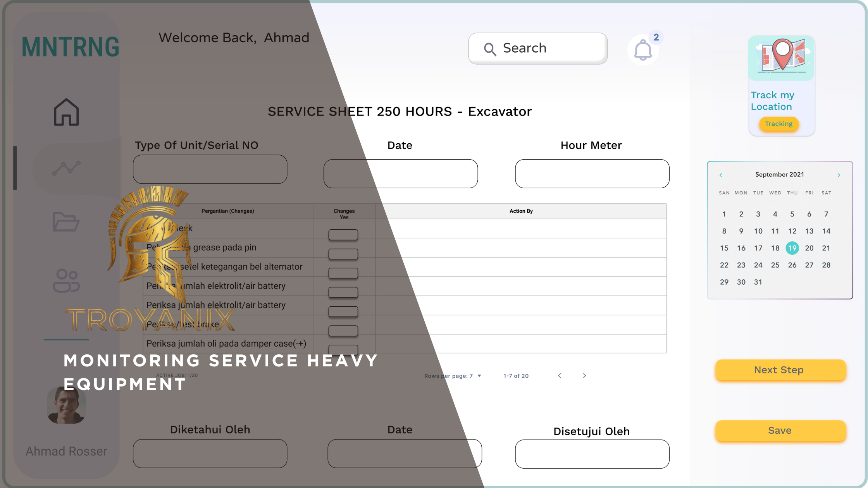Open the folder icon in sidebar

[66, 222]
